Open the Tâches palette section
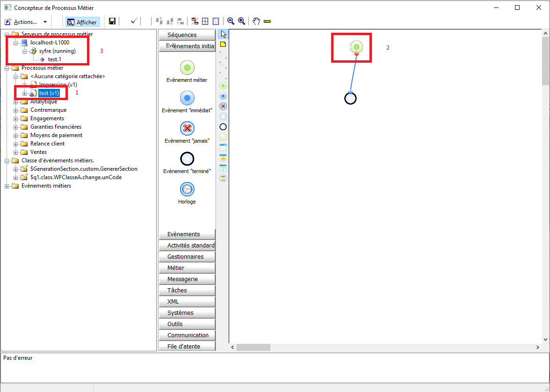 tap(187, 290)
